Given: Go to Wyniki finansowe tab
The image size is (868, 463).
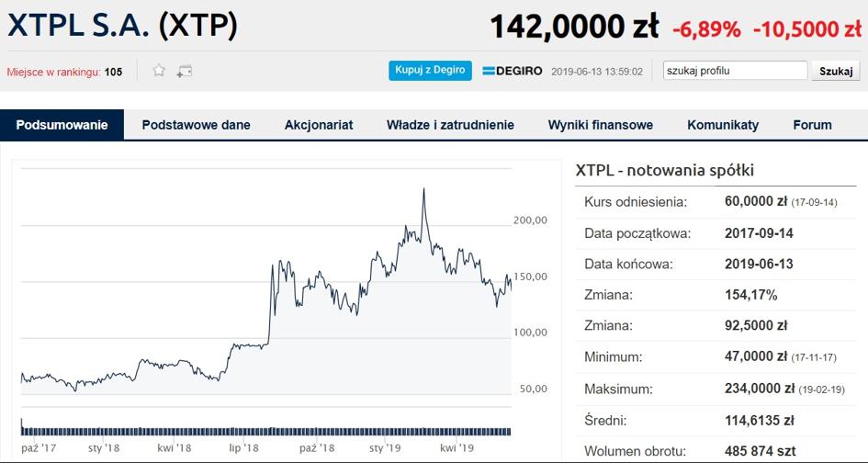Looking at the screenshot, I should pyautogui.click(x=601, y=125).
